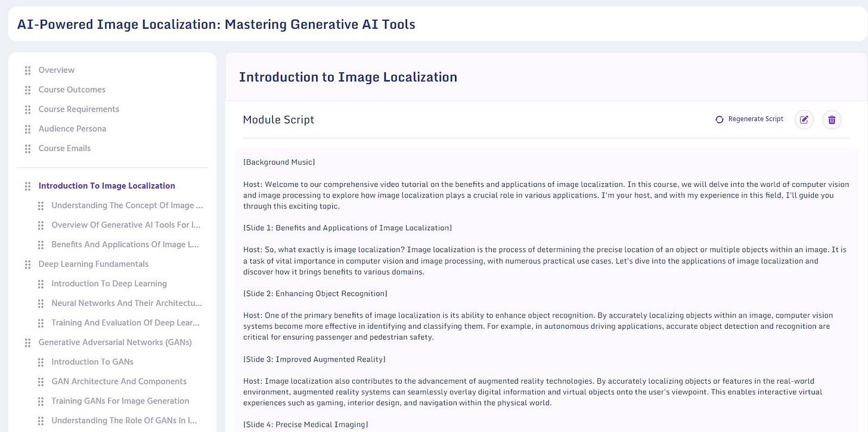Click paragraph starting Host: One of the primary benefits
The image size is (868, 432).
click(538, 326)
